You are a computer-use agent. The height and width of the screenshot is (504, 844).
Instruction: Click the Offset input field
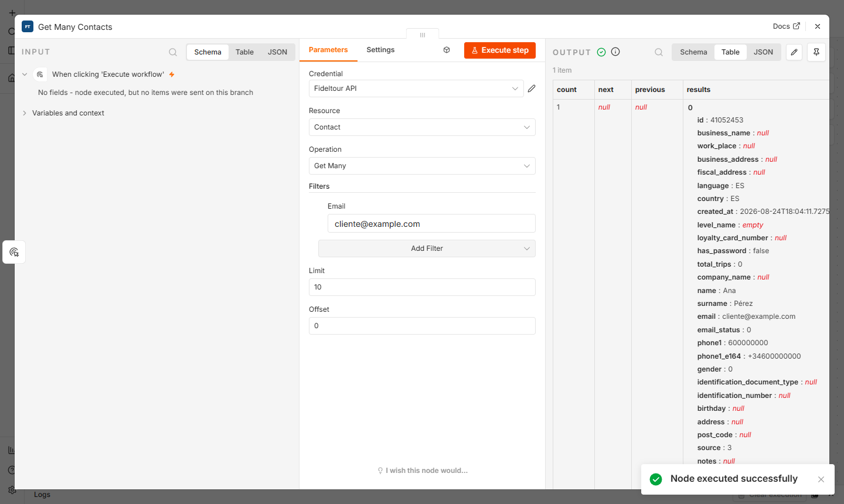pos(422,326)
